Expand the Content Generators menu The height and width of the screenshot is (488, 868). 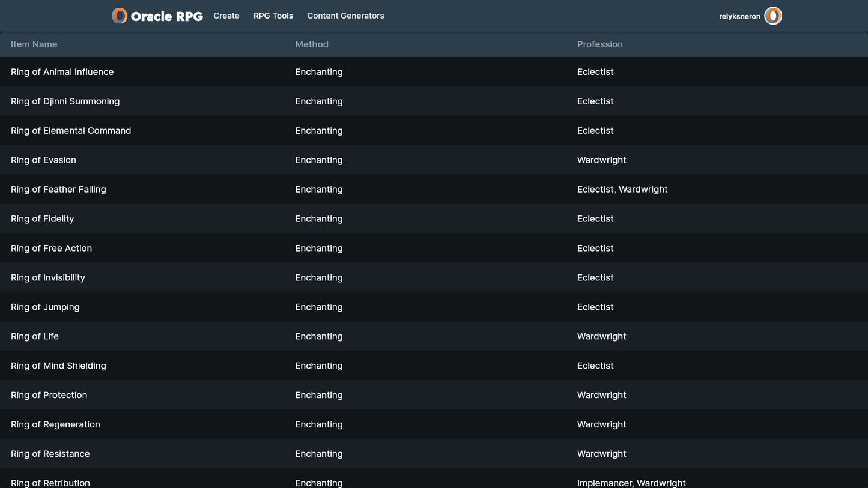[x=345, y=16]
